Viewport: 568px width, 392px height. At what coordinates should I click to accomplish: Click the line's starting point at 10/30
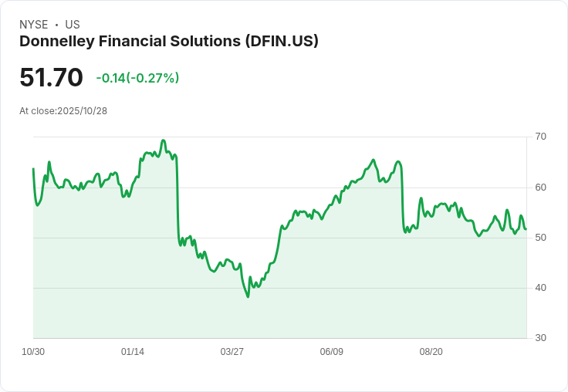click(33, 169)
